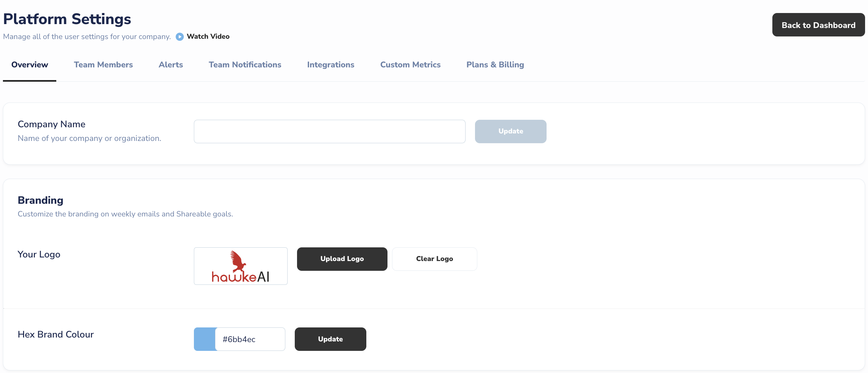Open the Integrations tab
The image size is (868, 373).
tap(331, 65)
